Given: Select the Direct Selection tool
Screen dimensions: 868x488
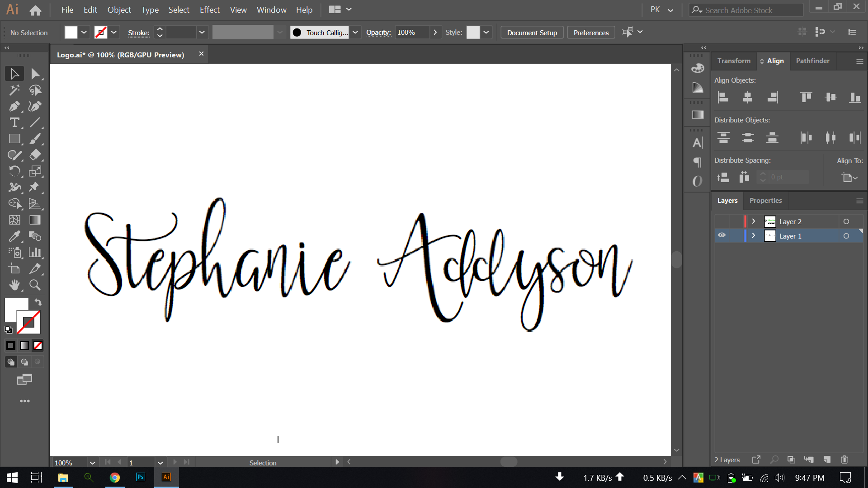Looking at the screenshot, I should 35,74.
